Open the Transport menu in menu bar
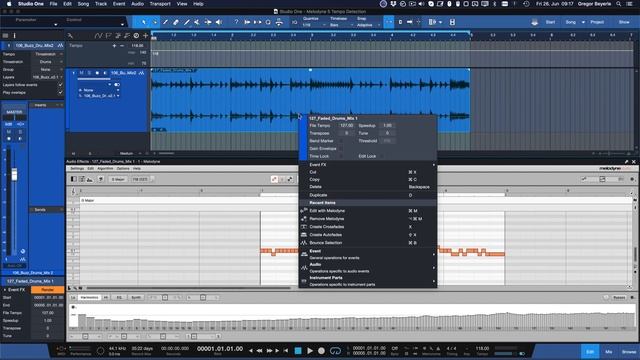 pos(160,4)
